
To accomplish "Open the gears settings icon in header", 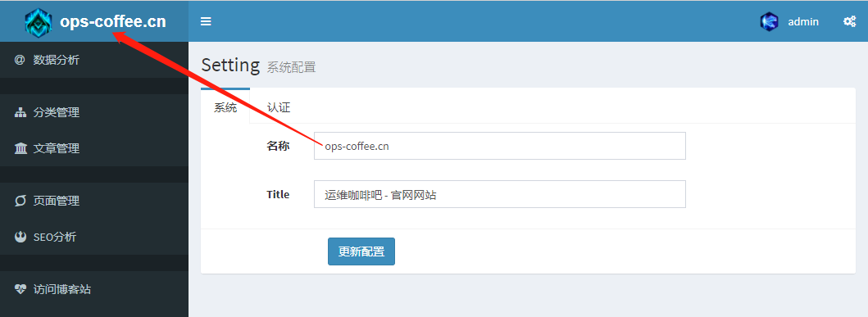I will tap(849, 21).
